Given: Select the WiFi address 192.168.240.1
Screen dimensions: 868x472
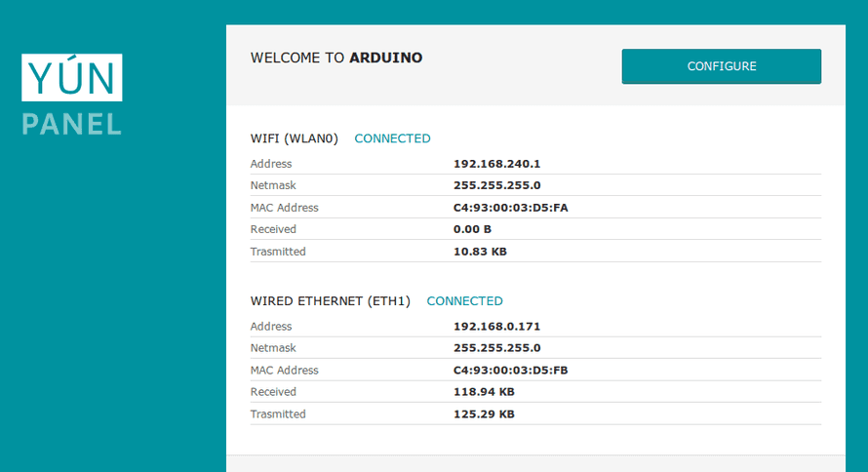Looking at the screenshot, I should (x=496, y=164).
